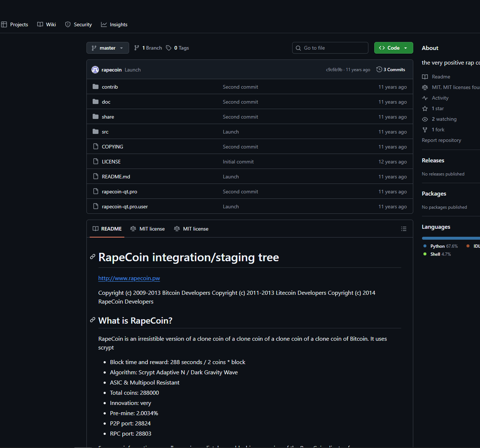Click the anchor icon beside What is RapeCoin?
Screen dimensions: 480x448
(x=93, y=320)
